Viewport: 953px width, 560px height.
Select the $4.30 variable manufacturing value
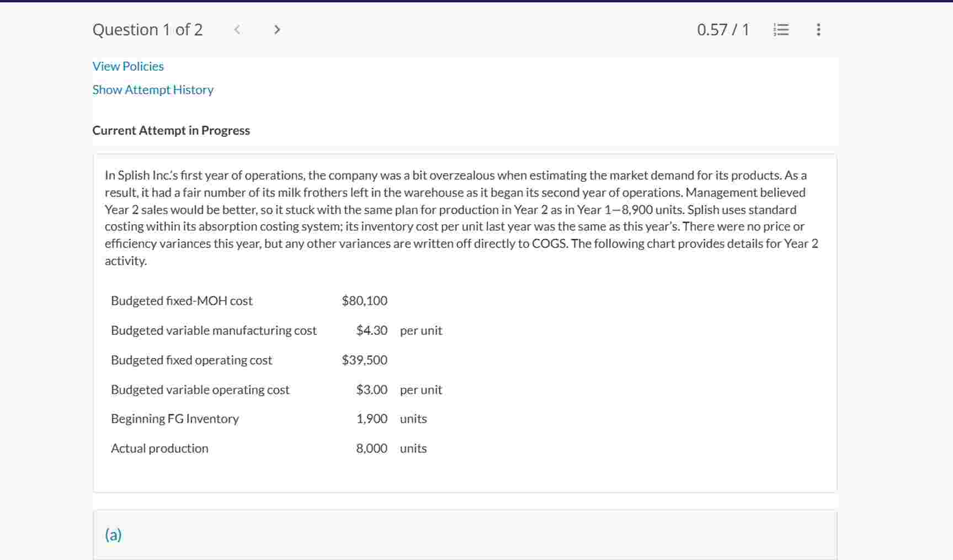(x=371, y=330)
